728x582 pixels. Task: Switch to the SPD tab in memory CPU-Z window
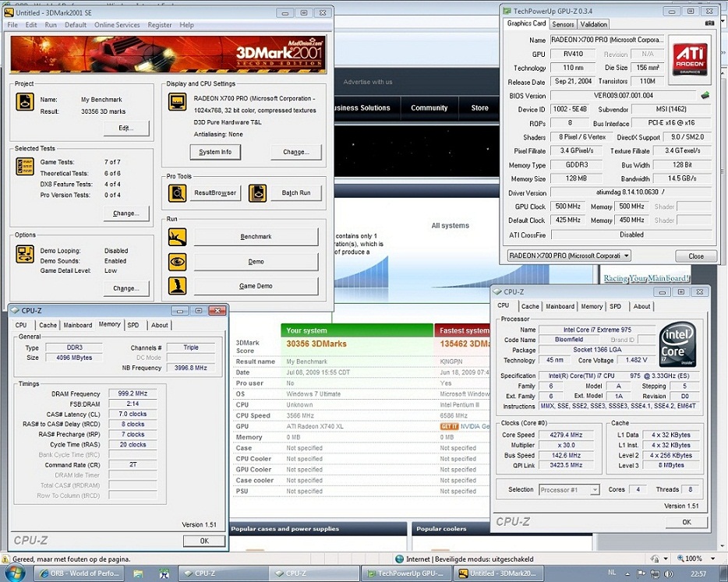133,325
